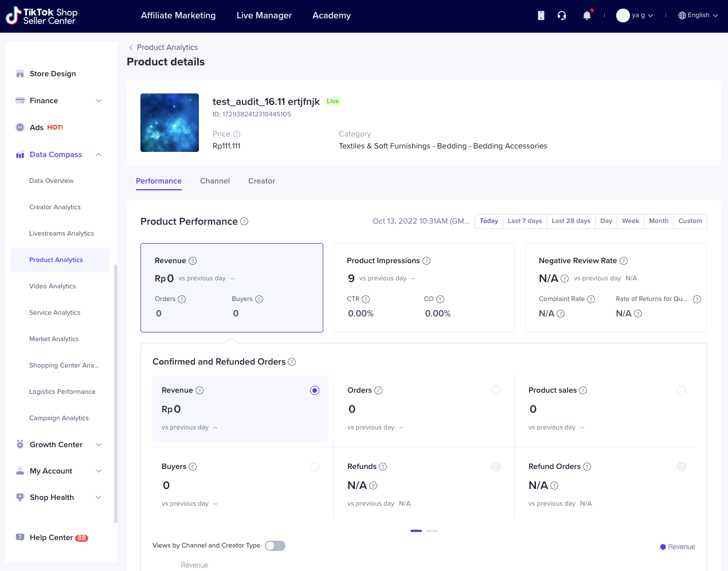Image resolution: width=728 pixels, height=571 pixels.
Task: Click the second carousel page indicator
Action: click(x=432, y=531)
